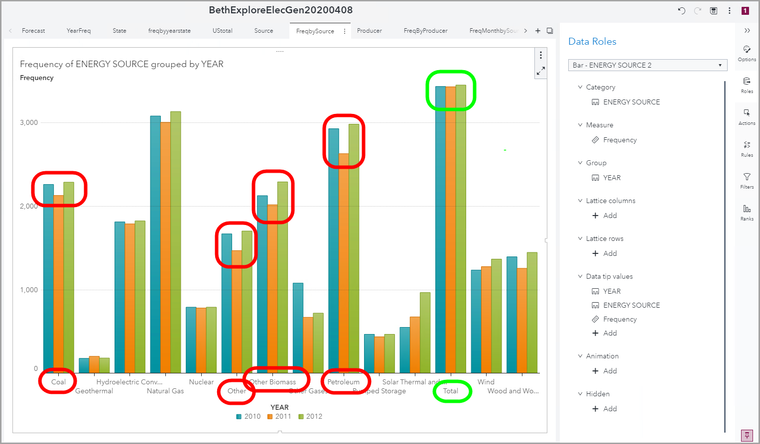The width and height of the screenshot is (760, 444).
Task: Click ENERGY SOURCE data tip value item
Action: (626, 305)
